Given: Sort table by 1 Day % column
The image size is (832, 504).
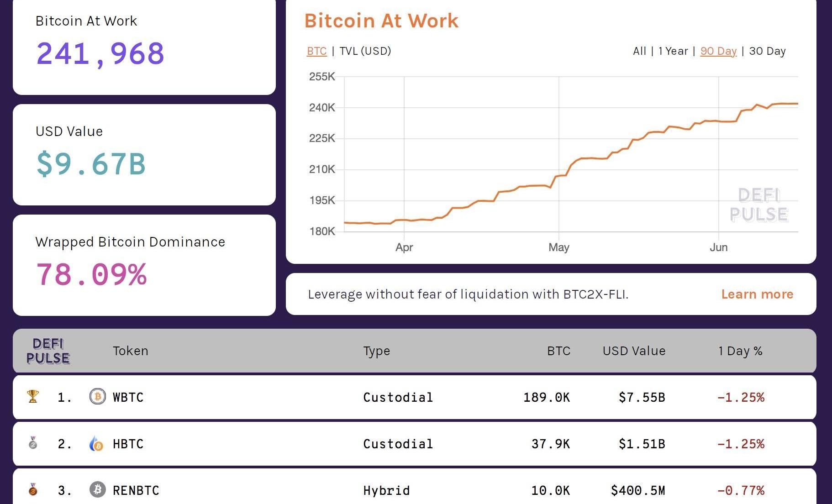Looking at the screenshot, I should tap(740, 351).
